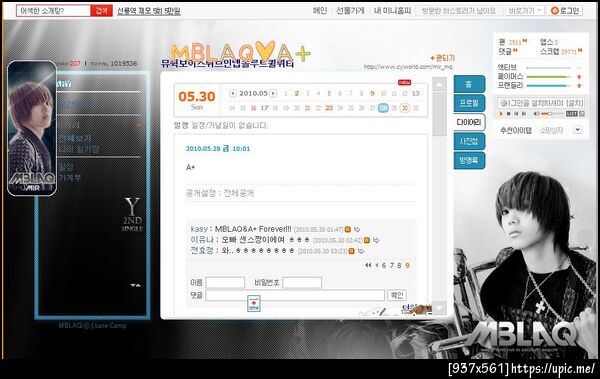Screen dimensions: 600x379
Task: Open the 내 미니홈피 top link
Action: tap(392, 10)
